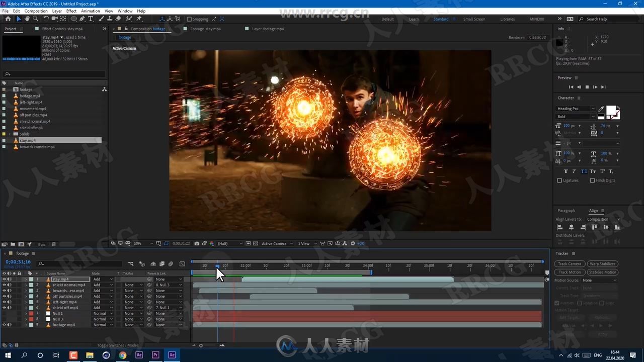Image resolution: width=644 pixels, height=362 pixels.
Task: Expand the Solids folder in Project panel
Action: [x=10, y=134]
